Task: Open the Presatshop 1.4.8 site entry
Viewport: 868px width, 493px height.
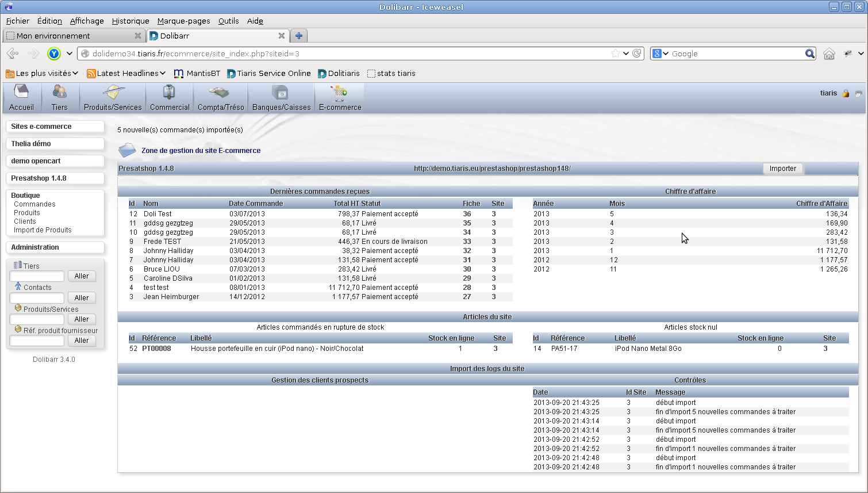Action: pos(39,178)
